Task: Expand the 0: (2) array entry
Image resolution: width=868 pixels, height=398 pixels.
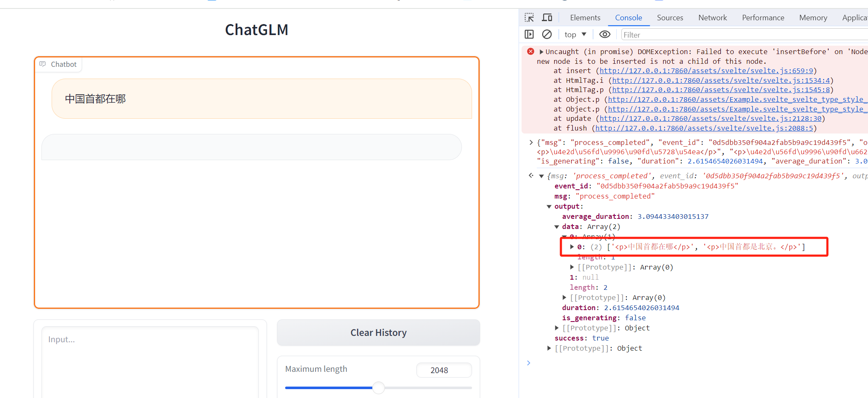Action: (x=572, y=247)
